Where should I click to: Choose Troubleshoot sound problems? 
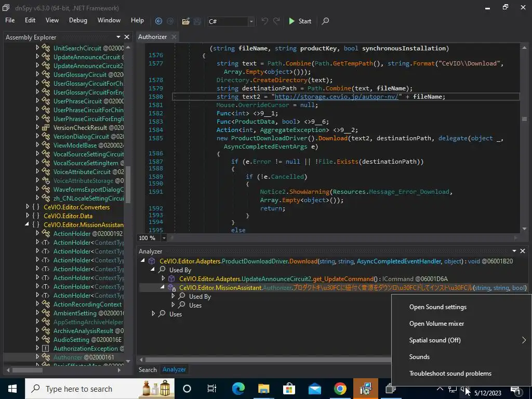coord(450,373)
